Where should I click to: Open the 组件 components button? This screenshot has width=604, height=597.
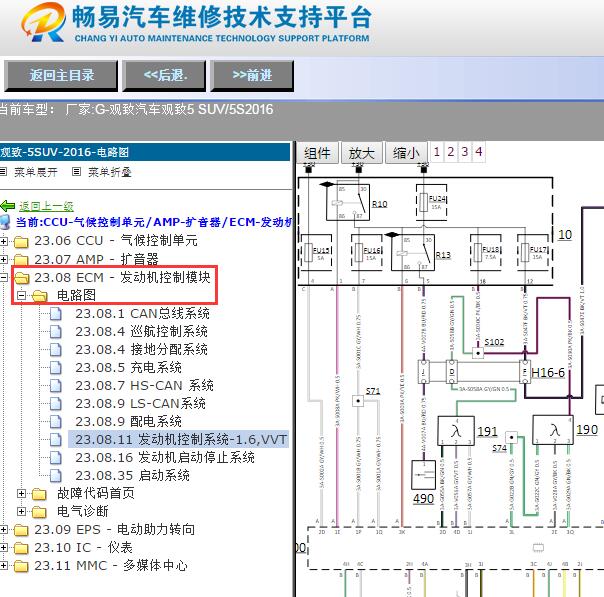point(317,153)
